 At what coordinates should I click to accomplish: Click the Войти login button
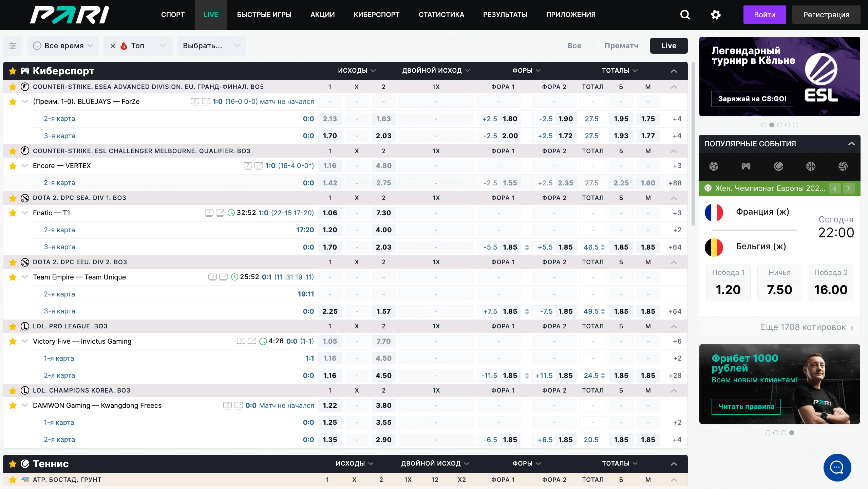click(x=765, y=15)
